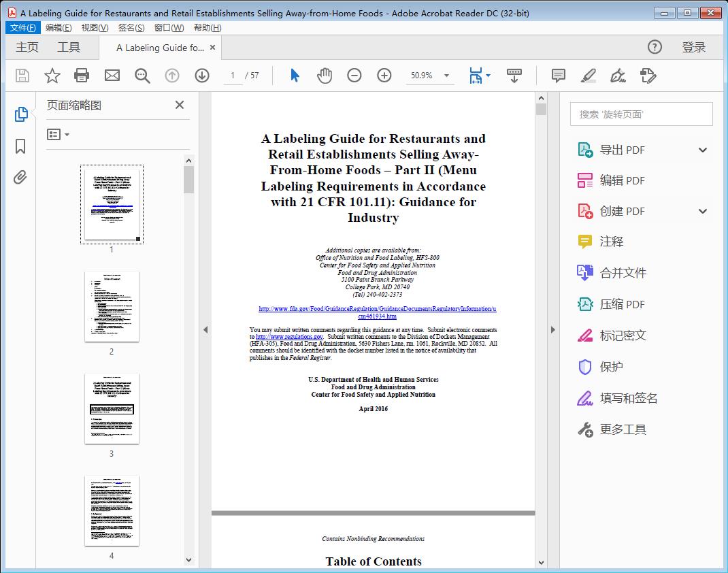
Task: Click the zoom out minus icon
Action: tap(354, 76)
